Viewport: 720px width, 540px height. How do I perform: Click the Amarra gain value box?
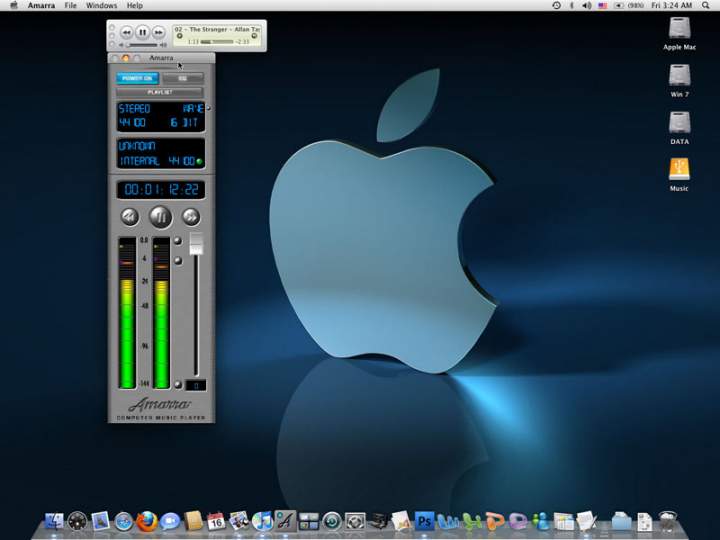[x=196, y=385]
